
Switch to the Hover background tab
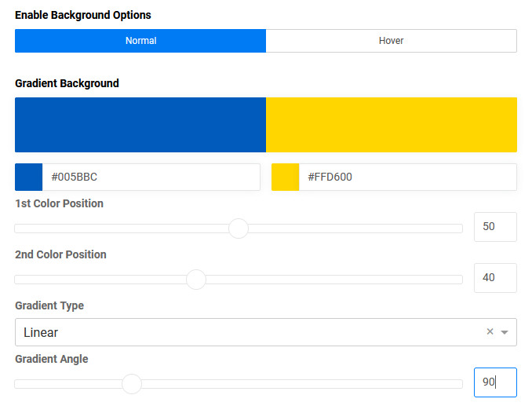391,41
